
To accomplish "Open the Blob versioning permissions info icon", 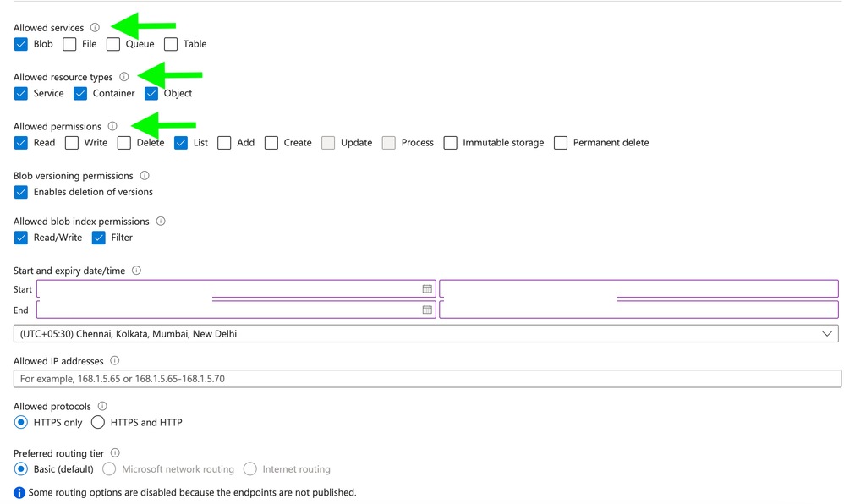I will pos(145,176).
